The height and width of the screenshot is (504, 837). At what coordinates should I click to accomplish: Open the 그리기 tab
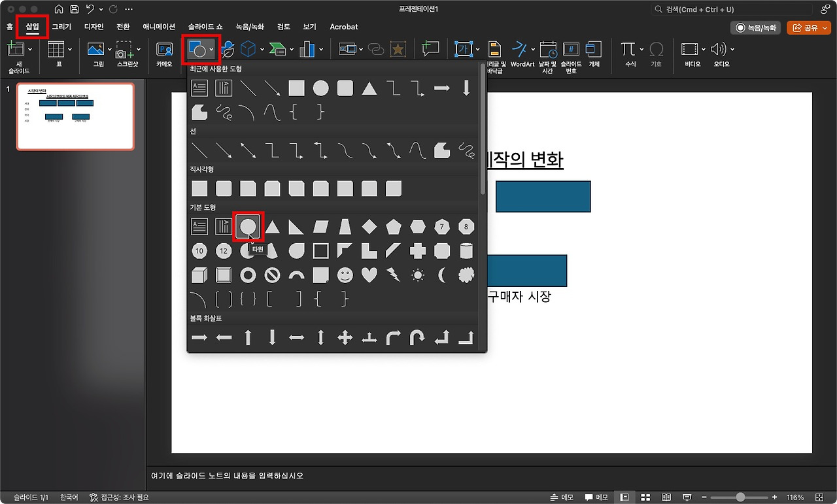click(x=61, y=27)
